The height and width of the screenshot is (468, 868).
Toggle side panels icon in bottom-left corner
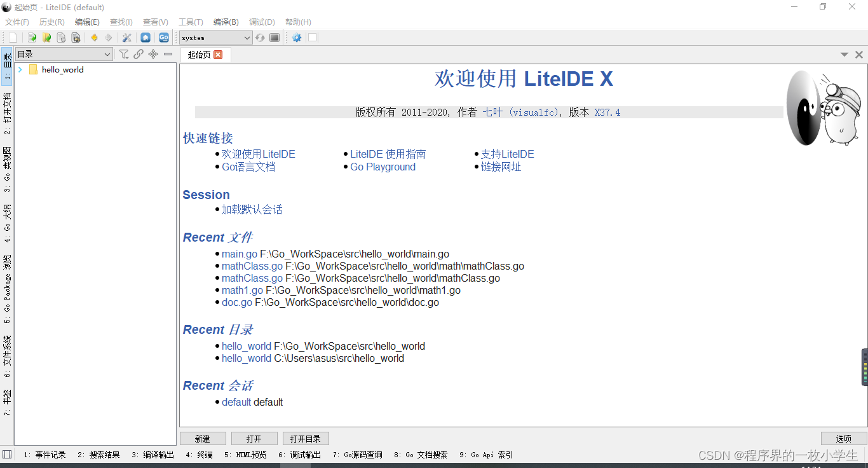pyautogui.click(x=7, y=455)
